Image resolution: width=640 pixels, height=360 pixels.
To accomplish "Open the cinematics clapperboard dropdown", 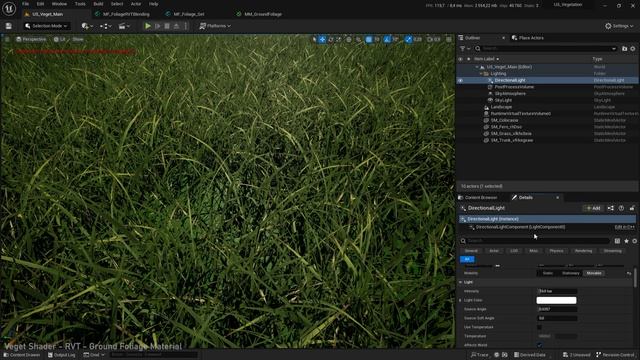I will 124,26.
